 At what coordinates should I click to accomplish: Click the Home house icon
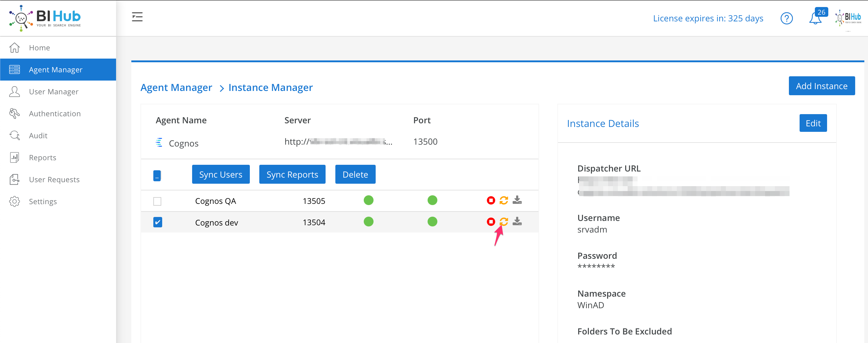coord(14,48)
